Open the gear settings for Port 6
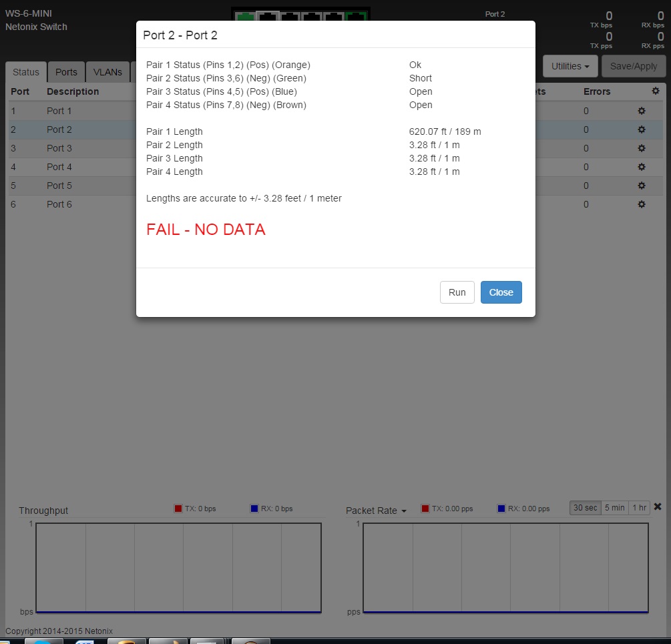 click(642, 204)
